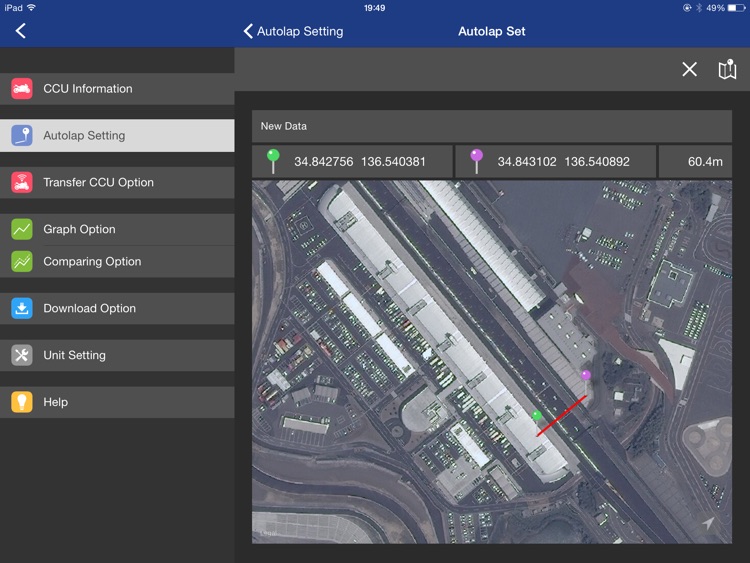Open Graph Option
The width and height of the screenshot is (750, 563).
point(117,229)
